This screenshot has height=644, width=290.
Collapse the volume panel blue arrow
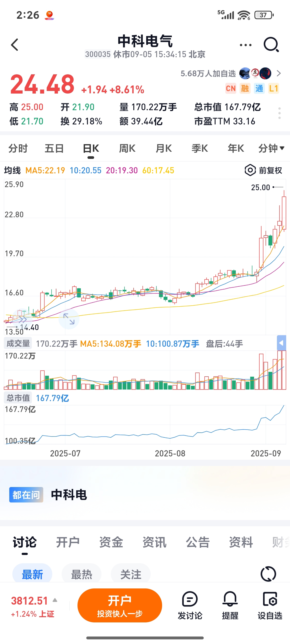tap(281, 343)
